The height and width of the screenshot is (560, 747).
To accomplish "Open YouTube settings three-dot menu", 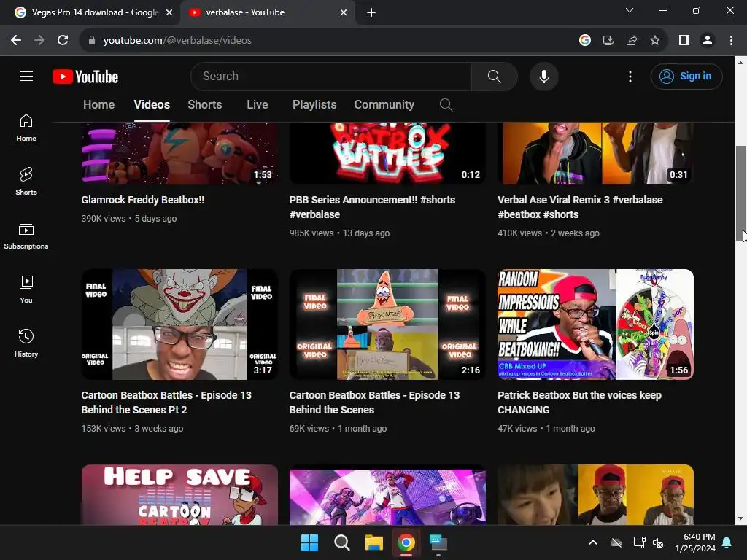I will (x=630, y=76).
